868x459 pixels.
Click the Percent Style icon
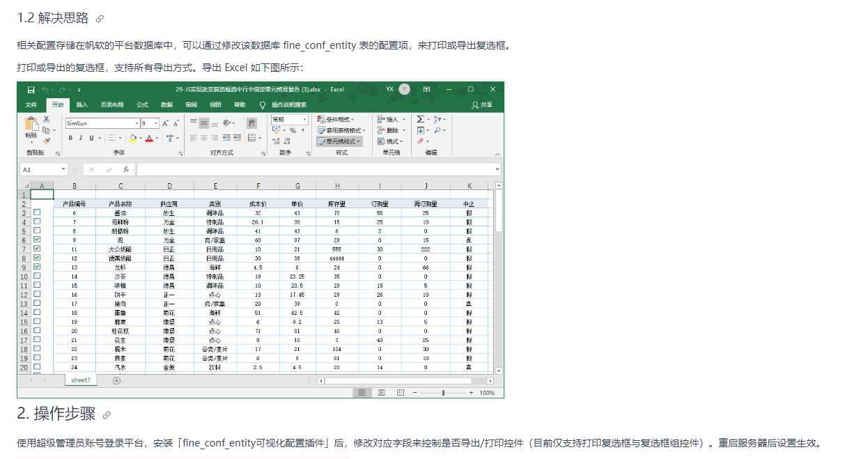(x=293, y=130)
